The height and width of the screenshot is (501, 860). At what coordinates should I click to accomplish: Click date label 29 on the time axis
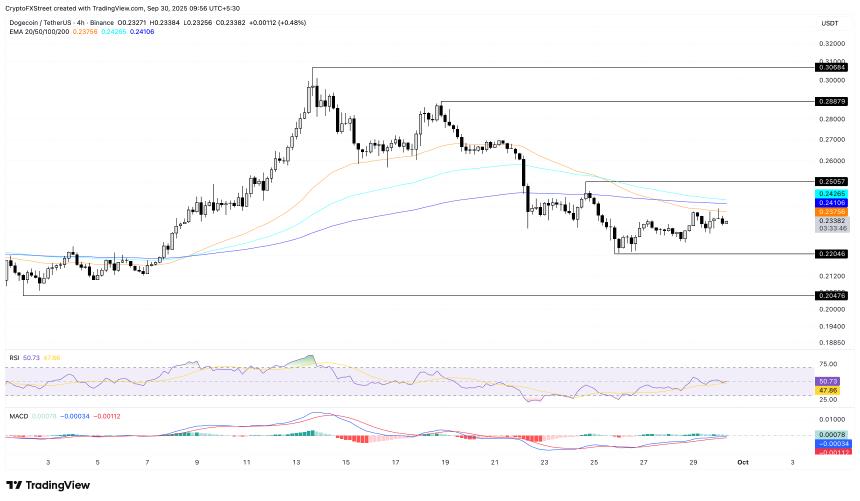(x=693, y=463)
